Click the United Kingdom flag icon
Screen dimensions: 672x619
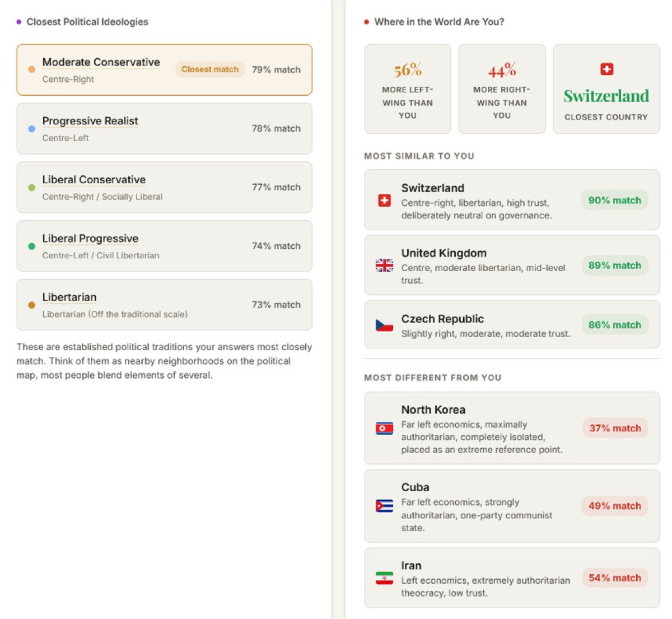pos(384,266)
